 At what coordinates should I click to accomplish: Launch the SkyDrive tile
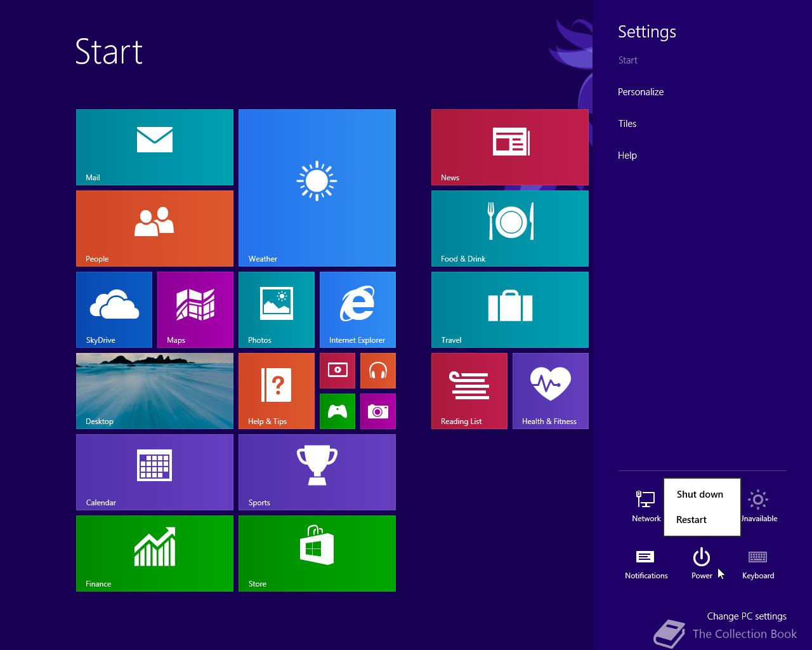[114, 310]
